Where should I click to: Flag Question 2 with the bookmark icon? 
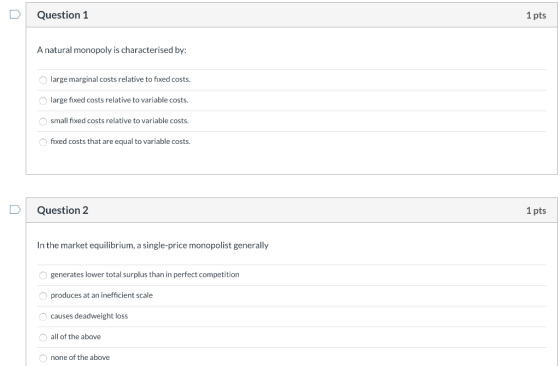15,210
